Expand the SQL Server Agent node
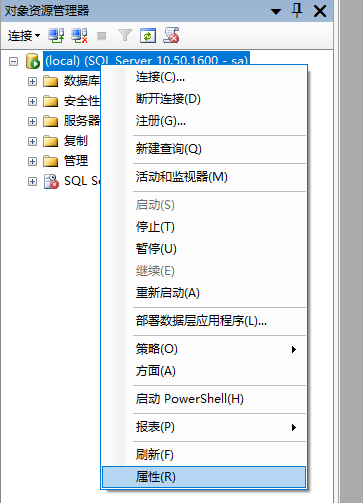This screenshot has width=363, height=503. coord(32,181)
